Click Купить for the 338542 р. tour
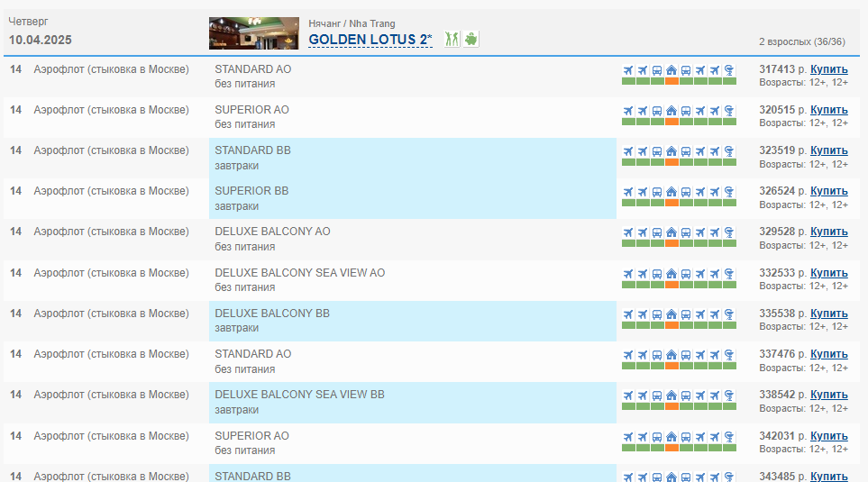The image size is (868, 482). tap(828, 394)
